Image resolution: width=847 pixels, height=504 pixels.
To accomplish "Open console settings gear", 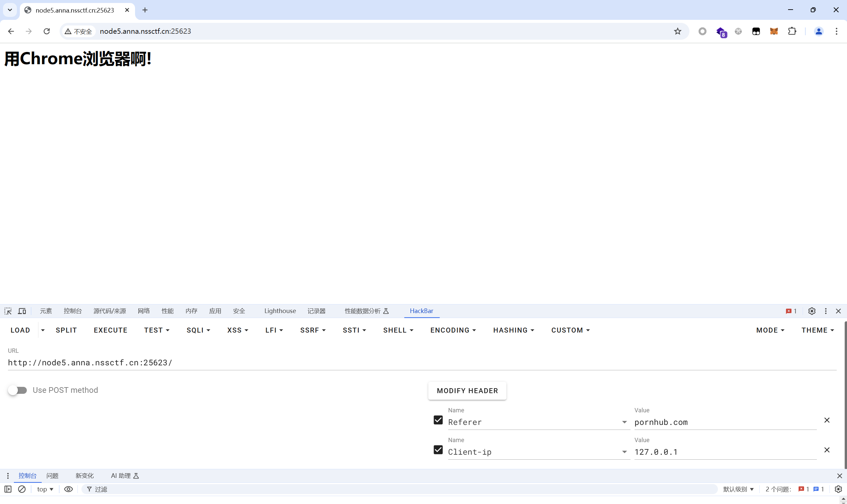I will [x=838, y=489].
